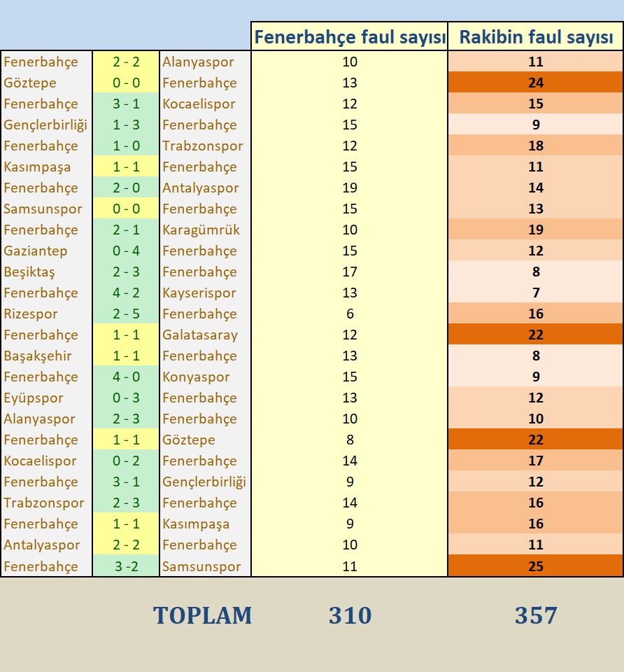Select opponent foul count 14 in Antalyaspor row
Viewport: 624px width, 672px height.
tap(536, 188)
